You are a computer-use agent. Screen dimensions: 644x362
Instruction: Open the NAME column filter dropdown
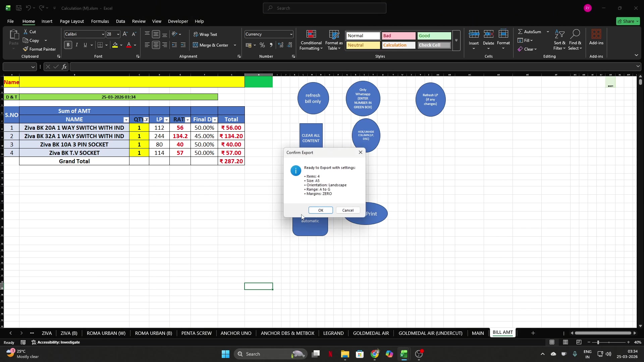pyautogui.click(x=126, y=120)
